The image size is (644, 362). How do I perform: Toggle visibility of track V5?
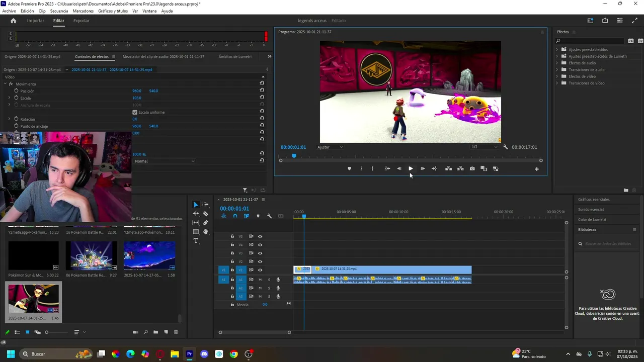(x=260, y=236)
